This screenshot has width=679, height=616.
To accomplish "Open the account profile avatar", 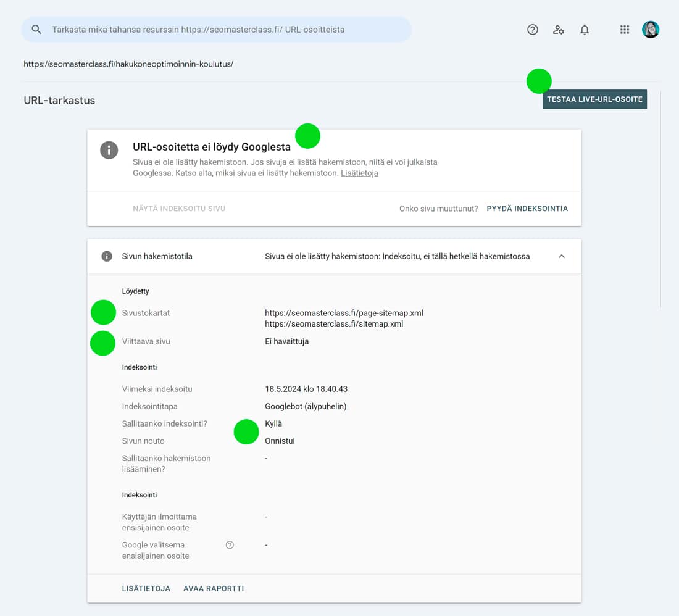I will (x=651, y=30).
